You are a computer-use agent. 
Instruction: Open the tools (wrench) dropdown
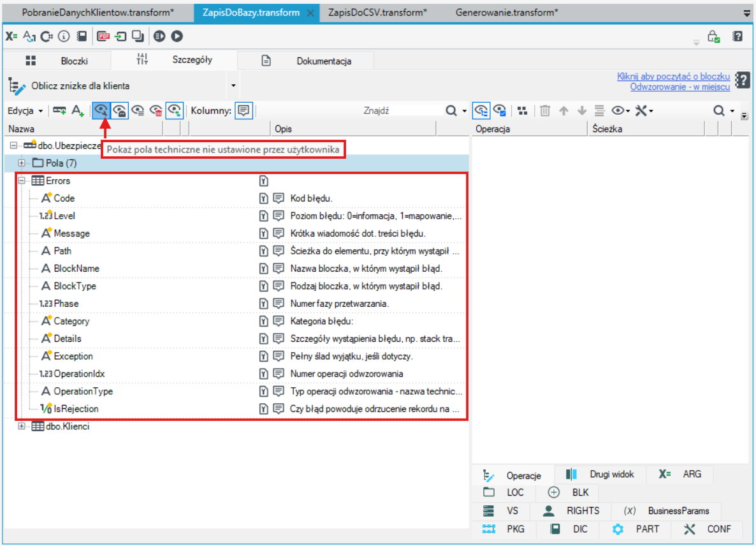[x=644, y=110]
